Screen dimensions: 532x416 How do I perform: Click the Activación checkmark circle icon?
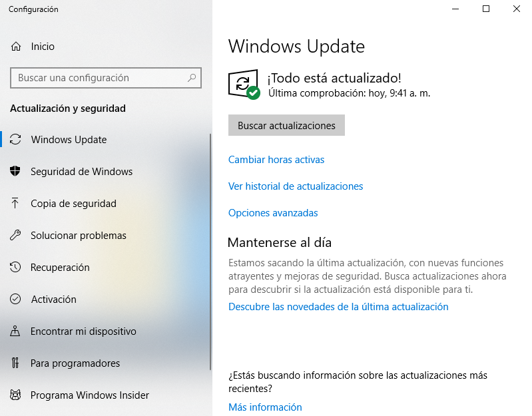[x=15, y=299]
